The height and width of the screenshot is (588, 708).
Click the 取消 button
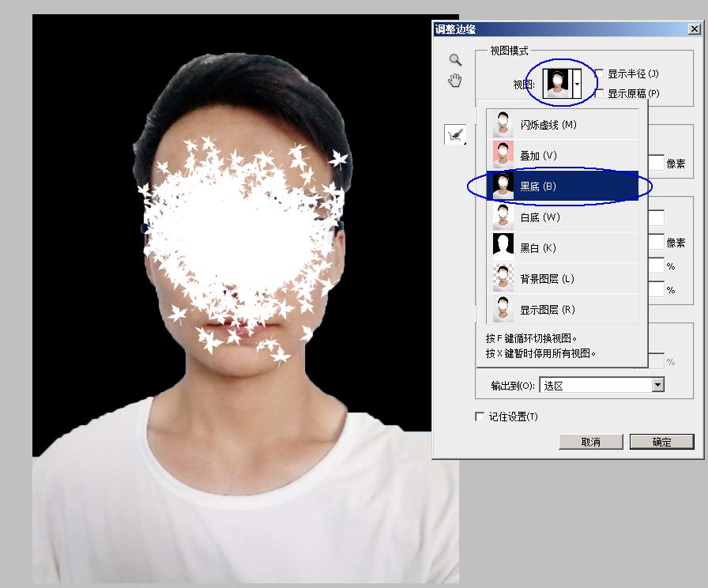591,442
